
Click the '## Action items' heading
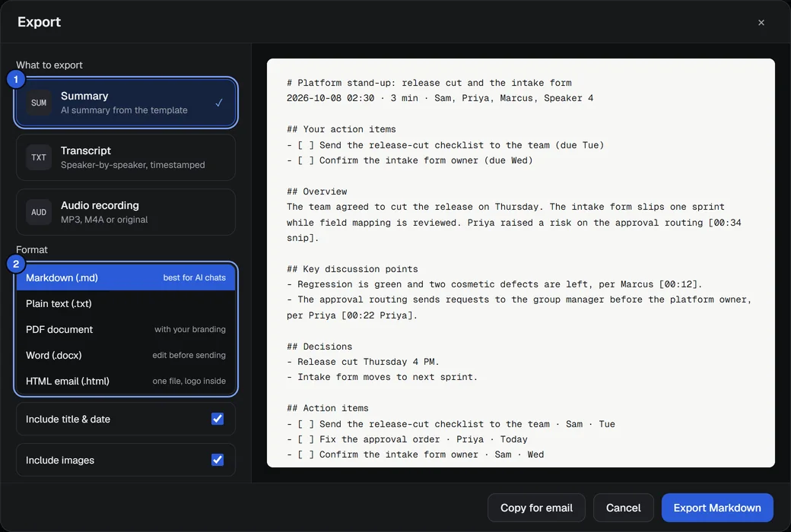tap(327, 408)
